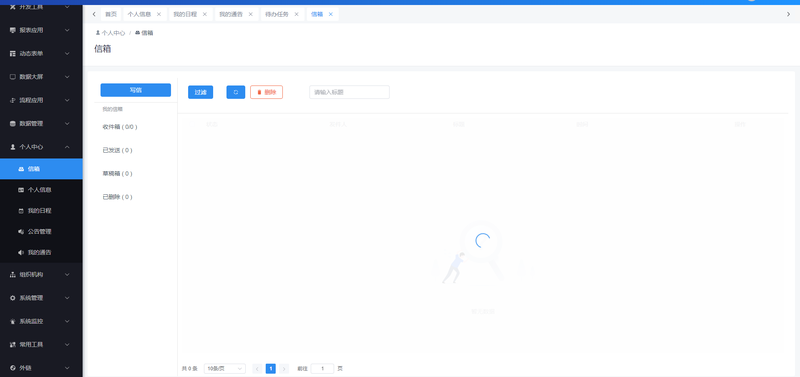Screen dimensions: 800x377
Task: Switch to the 我的通告 tab
Action: [231, 14]
